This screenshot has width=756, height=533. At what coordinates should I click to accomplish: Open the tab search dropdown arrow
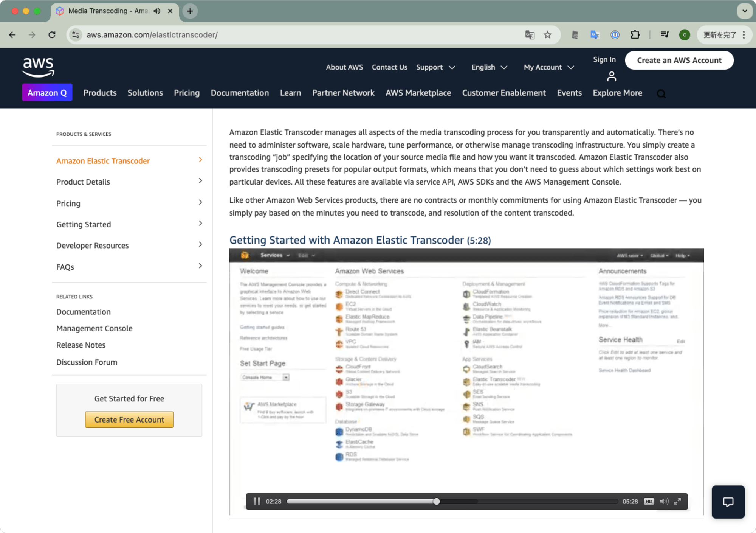point(745,11)
